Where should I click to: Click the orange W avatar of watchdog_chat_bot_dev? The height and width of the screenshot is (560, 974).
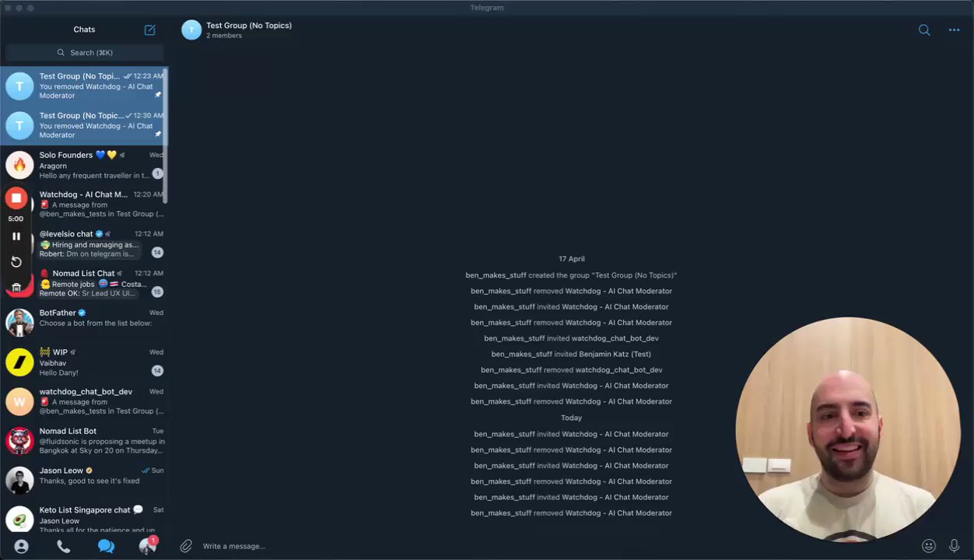[19, 401]
